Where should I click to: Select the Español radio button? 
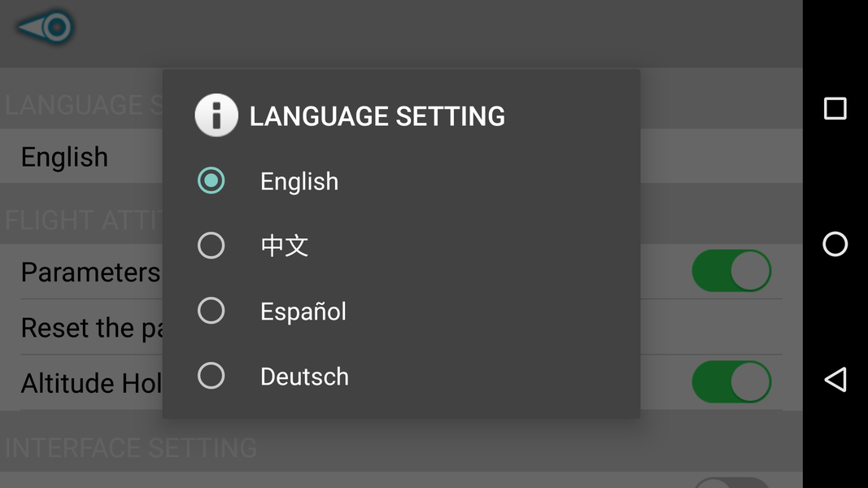click(212, 311)
